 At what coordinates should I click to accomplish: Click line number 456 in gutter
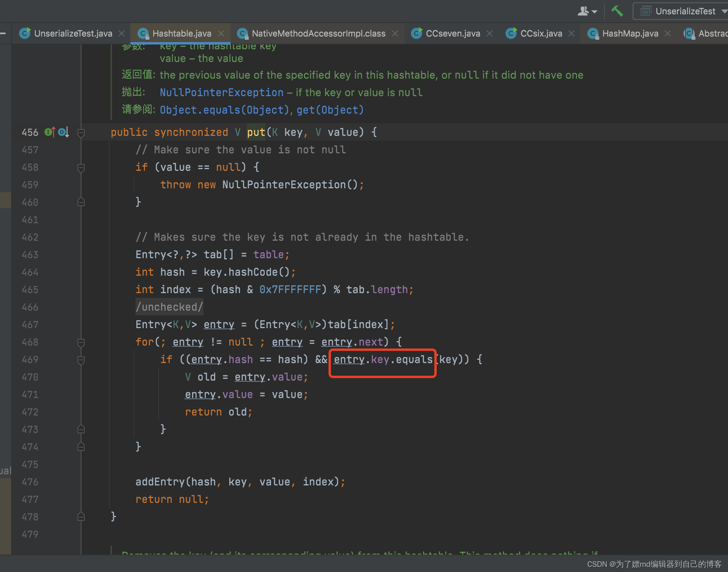[x=30, y=132]
